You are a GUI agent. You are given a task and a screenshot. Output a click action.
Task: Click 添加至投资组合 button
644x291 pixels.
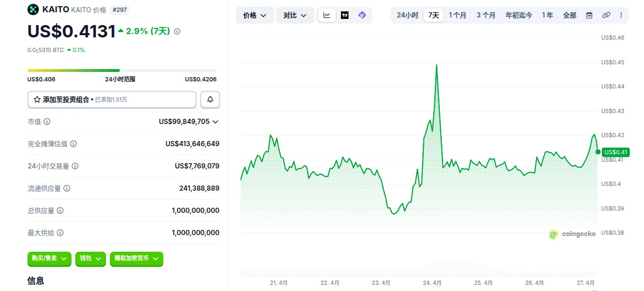point(112,99)
